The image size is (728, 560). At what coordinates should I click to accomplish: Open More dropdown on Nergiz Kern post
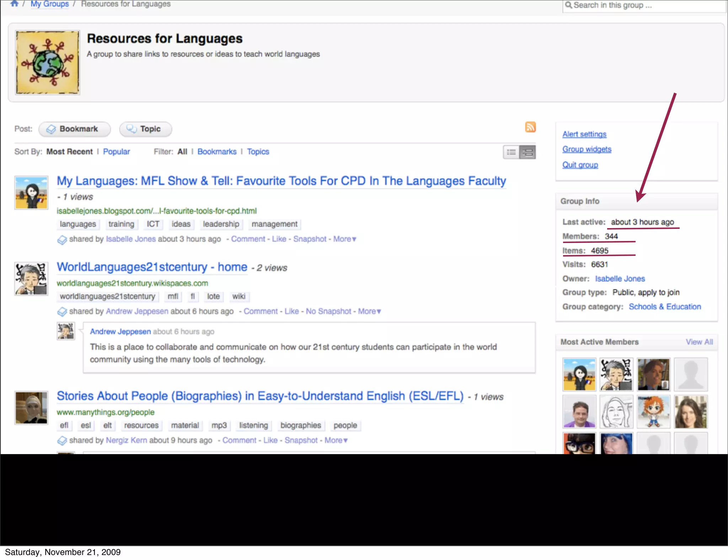336,440
